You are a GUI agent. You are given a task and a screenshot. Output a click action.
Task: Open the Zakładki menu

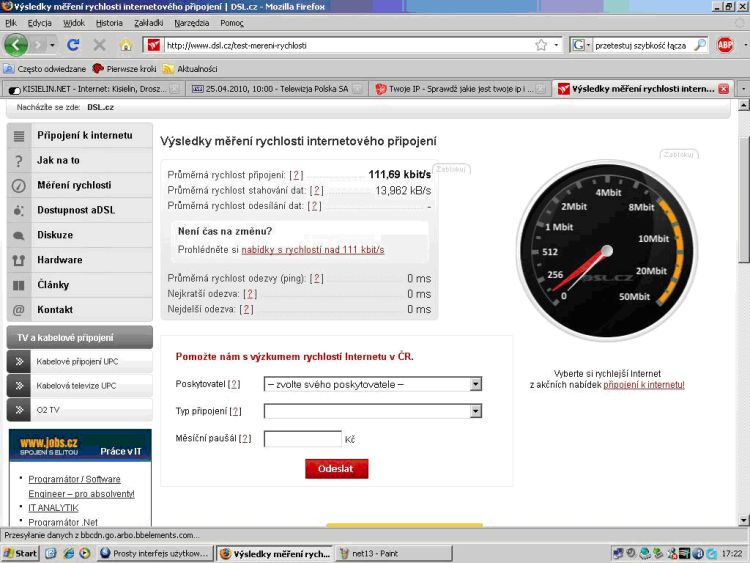(x=148, y=22)
